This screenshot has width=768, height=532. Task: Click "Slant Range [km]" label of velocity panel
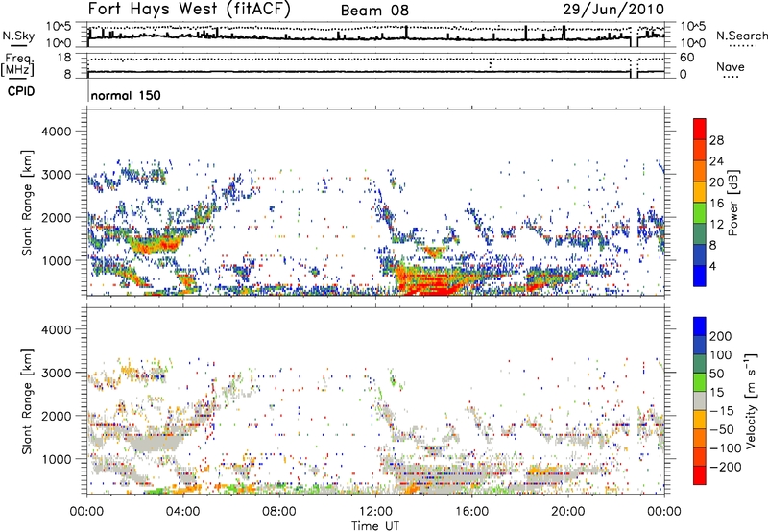[x=27, y=400]
